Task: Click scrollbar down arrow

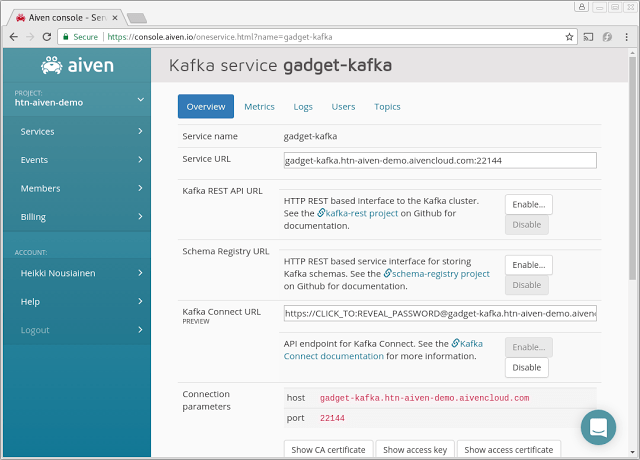Action: (x=632, y=452)
